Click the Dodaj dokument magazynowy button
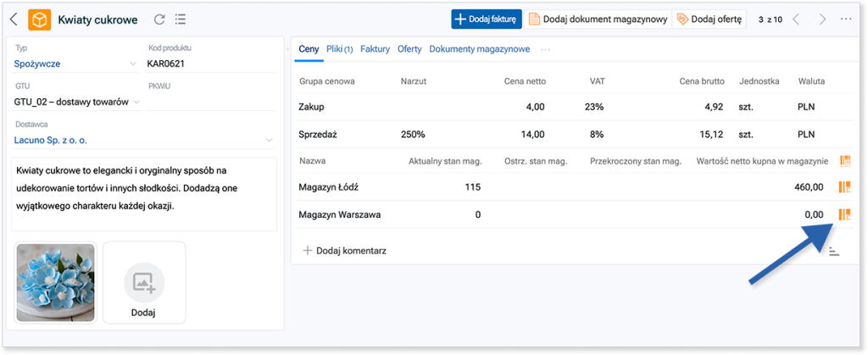The height and width of the screenshot is (355, 868). point(598,19)
